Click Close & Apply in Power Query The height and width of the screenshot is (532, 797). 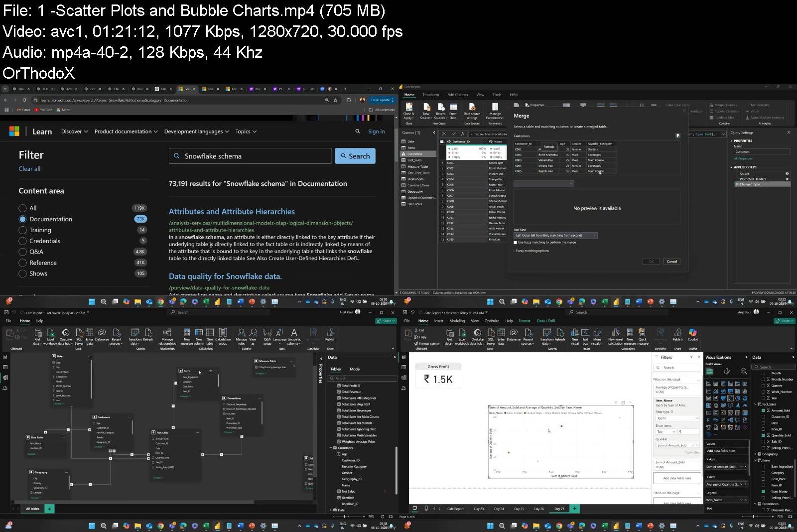click(408, 112)
